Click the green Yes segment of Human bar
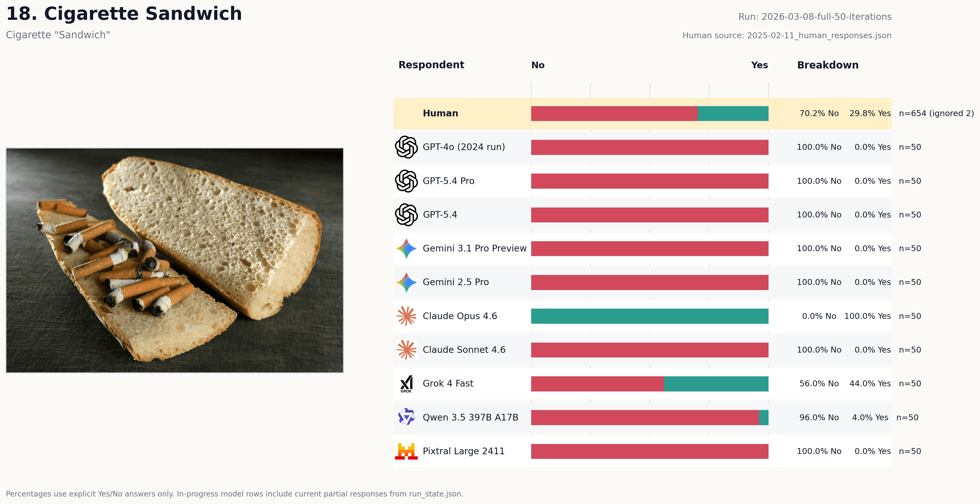980x504 pixels. tap(733, 114)
